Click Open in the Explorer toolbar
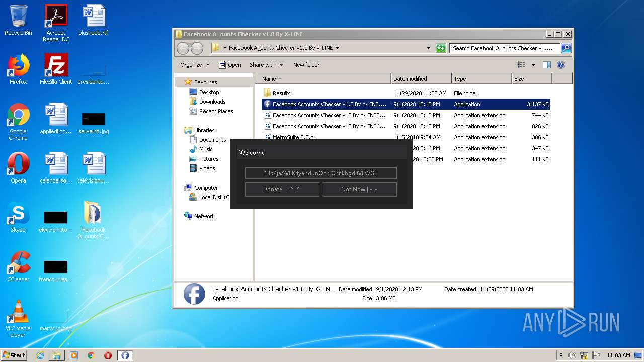The width and height of the screenshot is (644, 362). tap(230, 65)
